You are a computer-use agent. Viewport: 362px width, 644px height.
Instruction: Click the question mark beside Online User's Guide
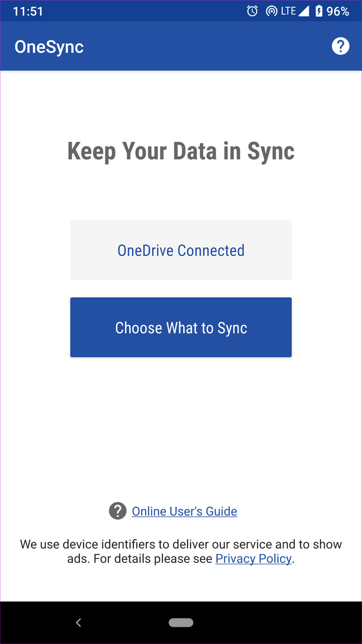118,511
